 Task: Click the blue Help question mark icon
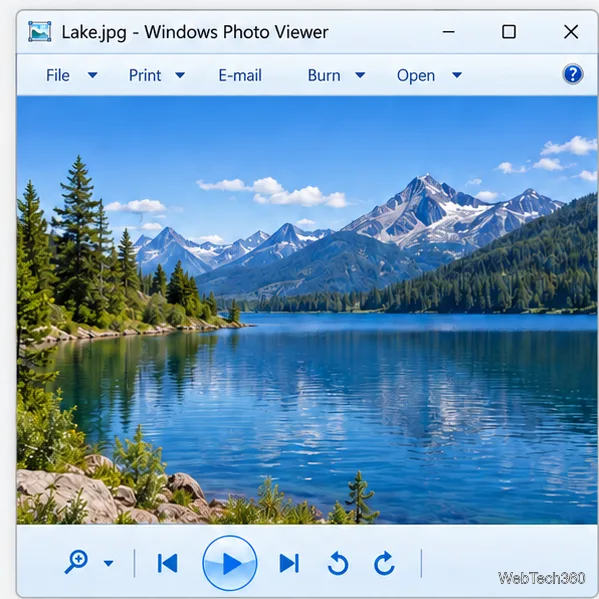click(573, 74)
